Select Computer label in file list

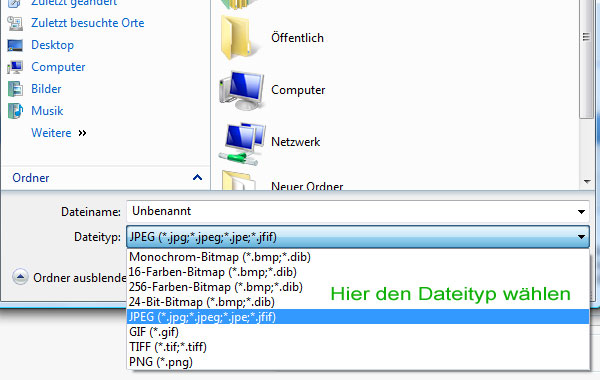[x=298, y=90]
